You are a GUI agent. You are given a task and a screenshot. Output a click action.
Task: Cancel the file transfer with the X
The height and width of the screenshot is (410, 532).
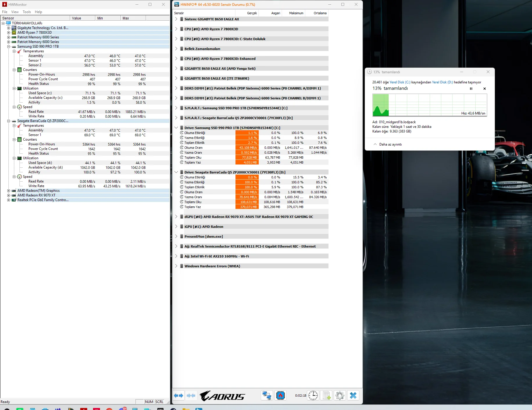[x=485, y=89]
